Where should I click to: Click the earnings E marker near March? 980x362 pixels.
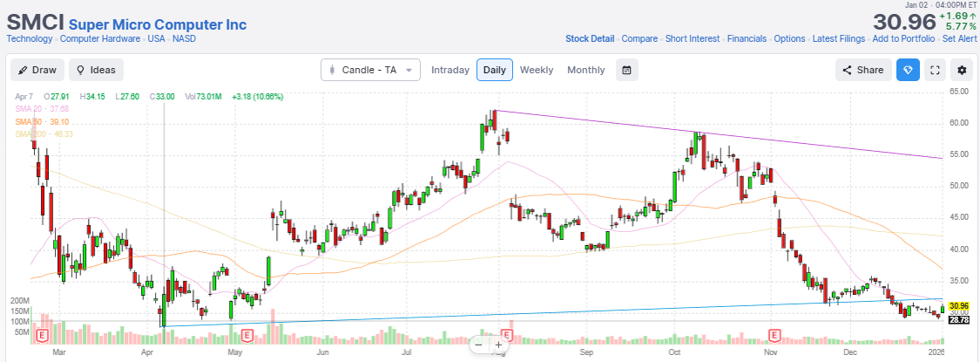44,336
